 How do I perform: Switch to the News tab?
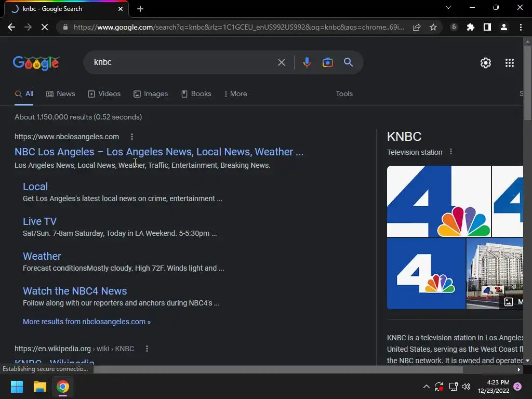tap(61, 94)
